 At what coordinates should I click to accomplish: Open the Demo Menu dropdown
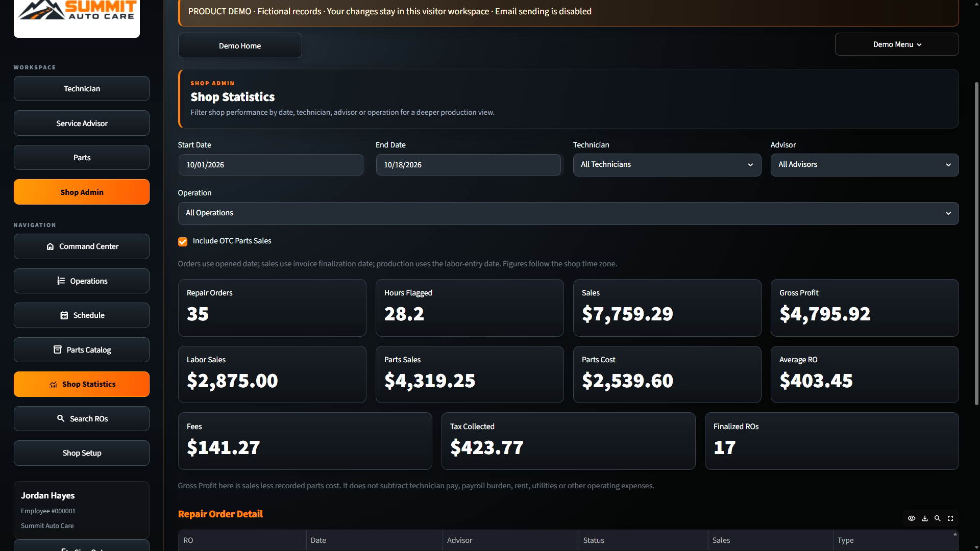[897, 44]
